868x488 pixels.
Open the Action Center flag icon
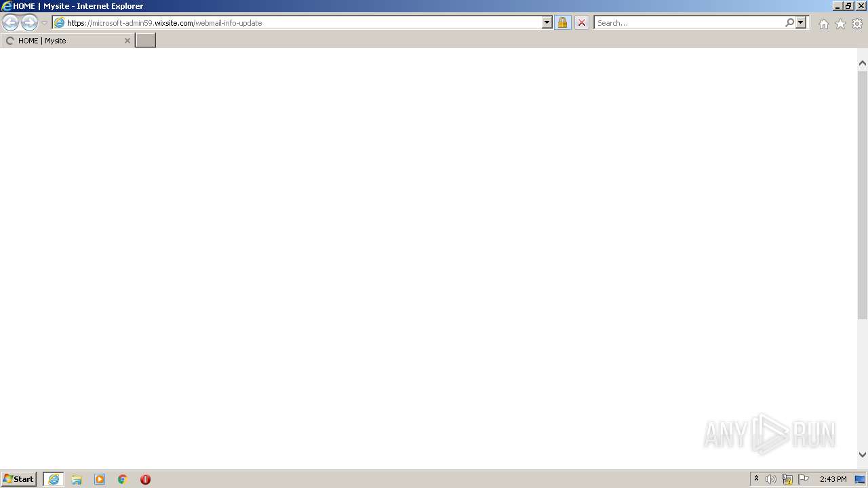point(804,479)
